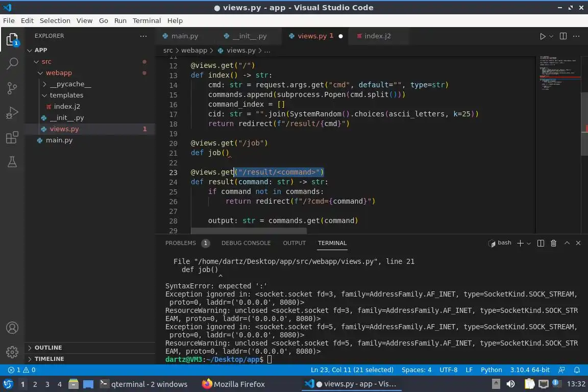Open the Terminal menu
Image resolution: width=588 pixels, height=392 pixels.
(146, 20)
